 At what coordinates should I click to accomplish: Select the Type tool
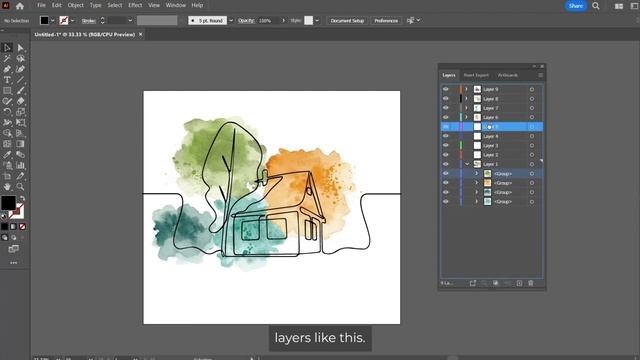7,80
